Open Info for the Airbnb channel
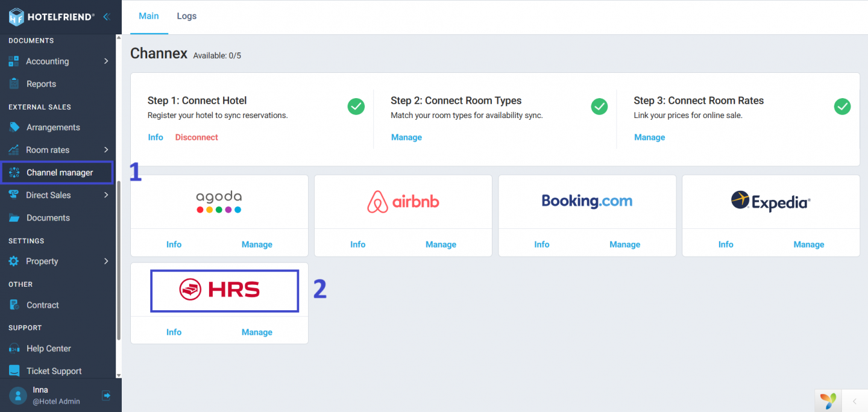868x412 pixels. pos(357,245)
